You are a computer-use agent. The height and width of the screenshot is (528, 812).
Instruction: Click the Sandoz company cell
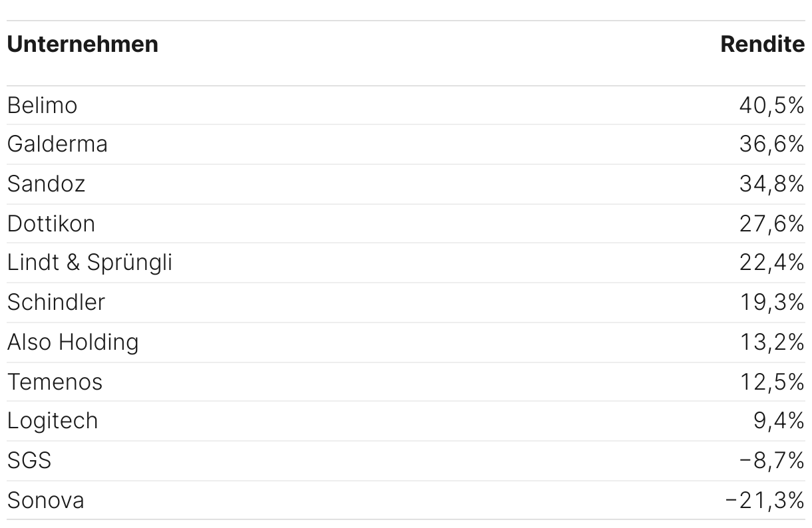46,184
